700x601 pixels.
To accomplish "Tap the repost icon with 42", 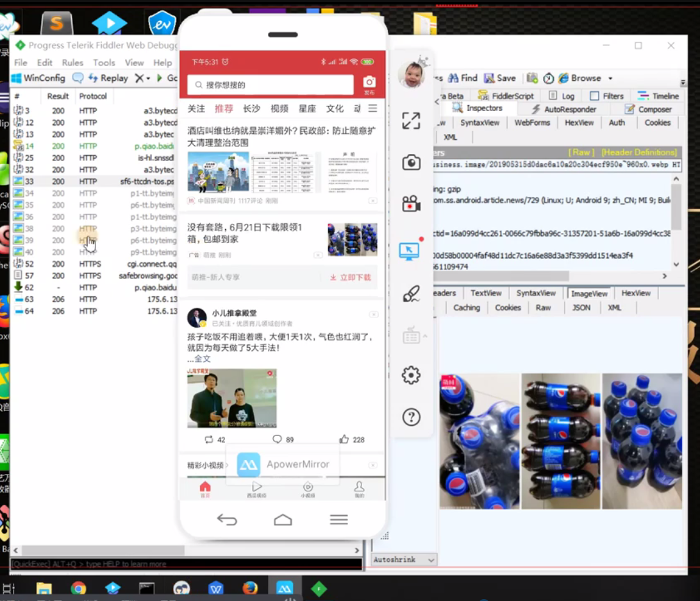I will [209, 439].
